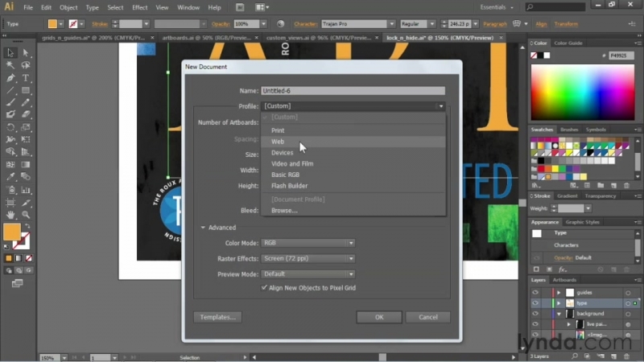Choose Flash Builder profile
This screenshot has height=362, width=644.
353,186
